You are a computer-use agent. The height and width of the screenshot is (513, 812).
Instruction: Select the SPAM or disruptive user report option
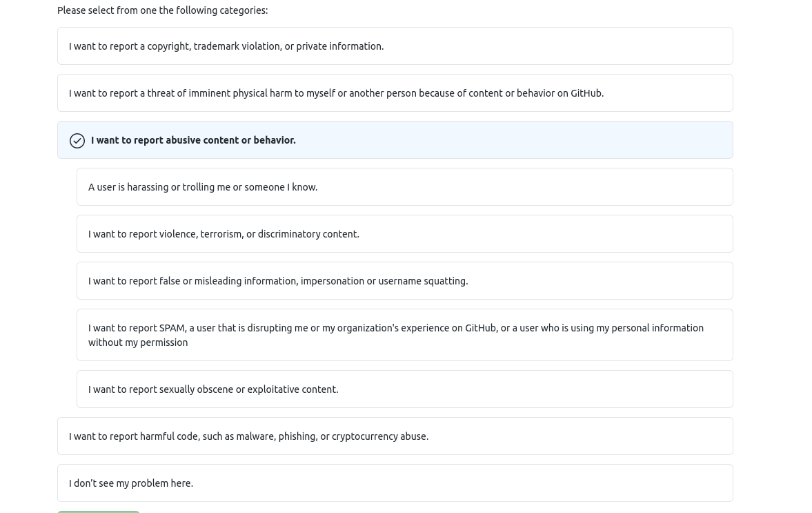coord(405,335)
